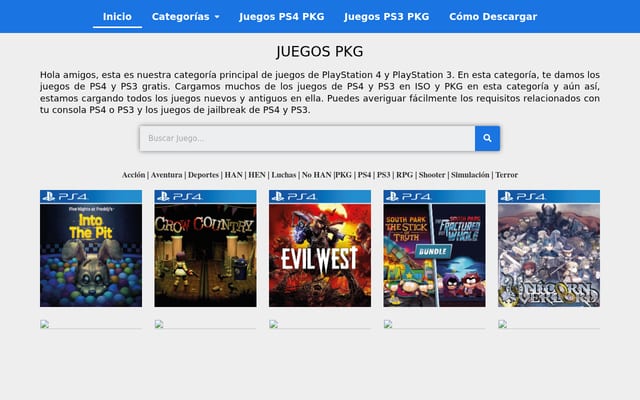Screen dimensions: 640x400
Task: Open the Crow Country game cover
Action: pos(205,248)
